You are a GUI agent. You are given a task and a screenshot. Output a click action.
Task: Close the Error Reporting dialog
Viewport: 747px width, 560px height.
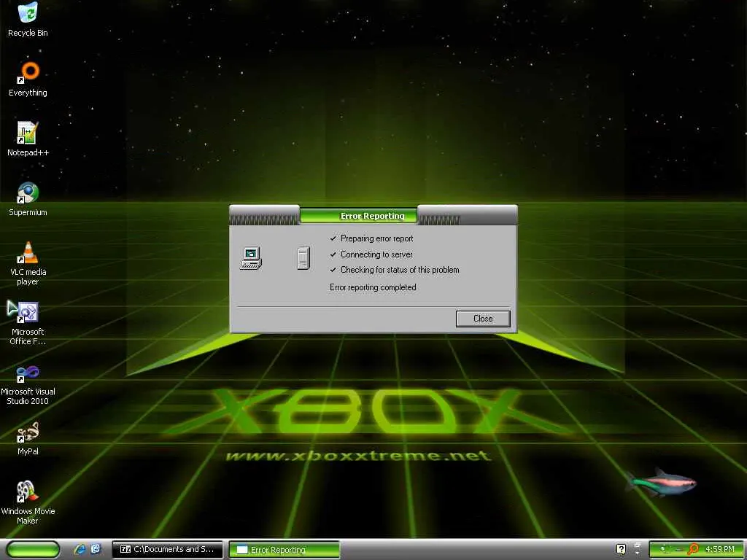[x=483, y=319]
